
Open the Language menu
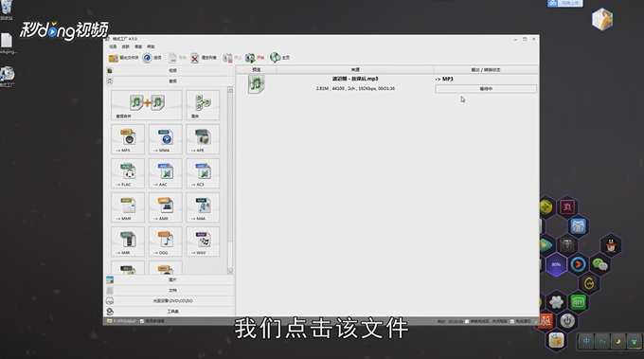click(138, 46)
